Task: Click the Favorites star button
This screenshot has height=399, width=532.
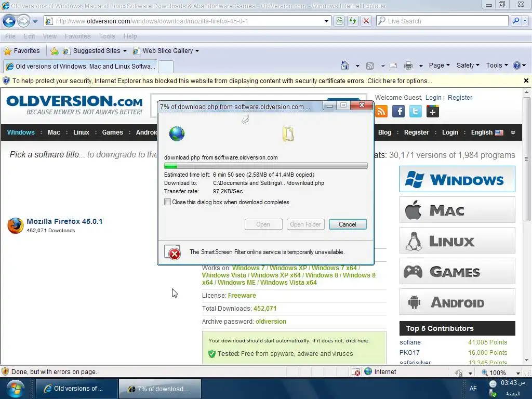Action: point(22,51)
